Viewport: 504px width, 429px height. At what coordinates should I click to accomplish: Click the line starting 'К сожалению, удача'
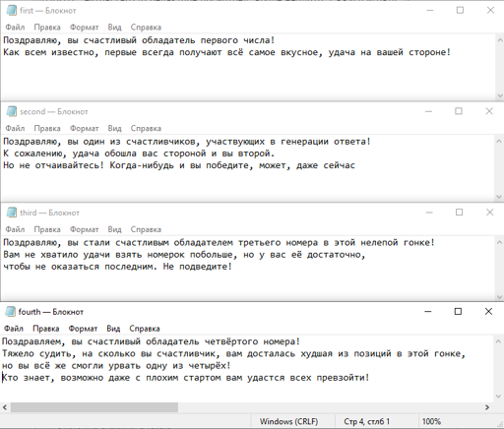point(139,153)
